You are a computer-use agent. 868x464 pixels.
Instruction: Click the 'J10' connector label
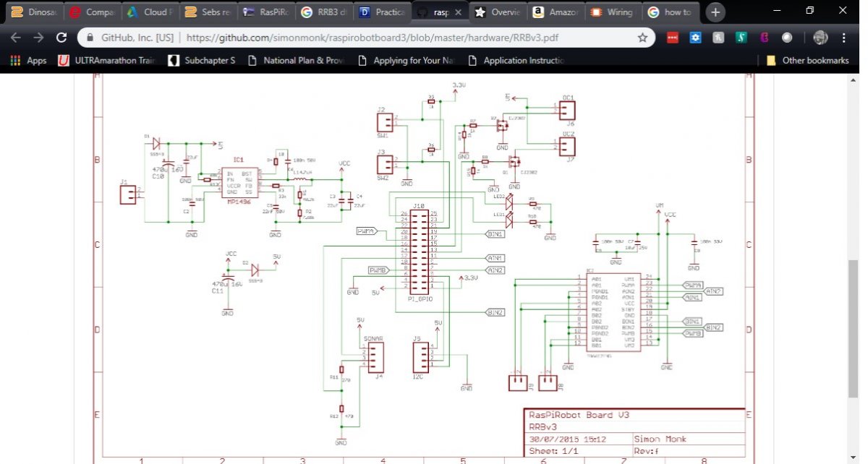(x=418, y=207)
